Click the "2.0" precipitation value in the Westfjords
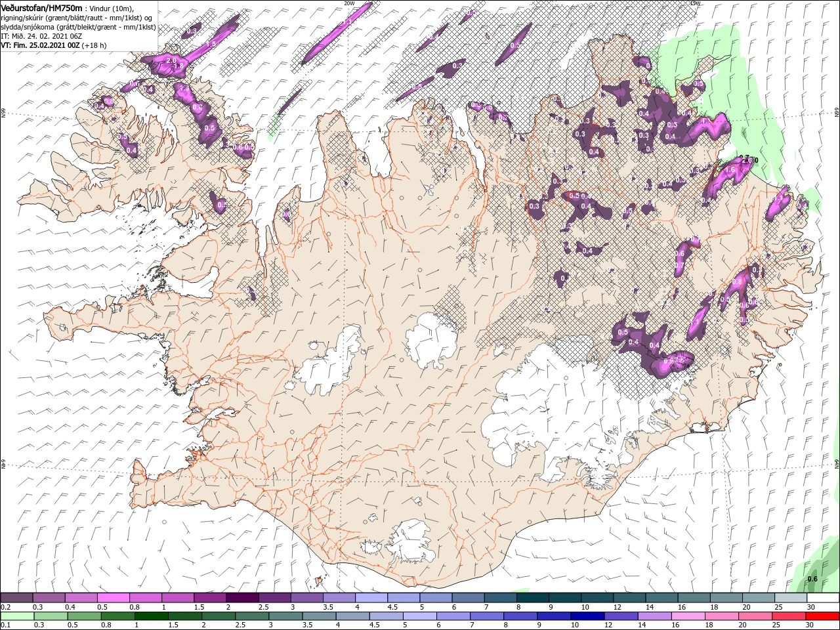Image resolution: width=840 pixels, height=630 pixels. [171, 60]
